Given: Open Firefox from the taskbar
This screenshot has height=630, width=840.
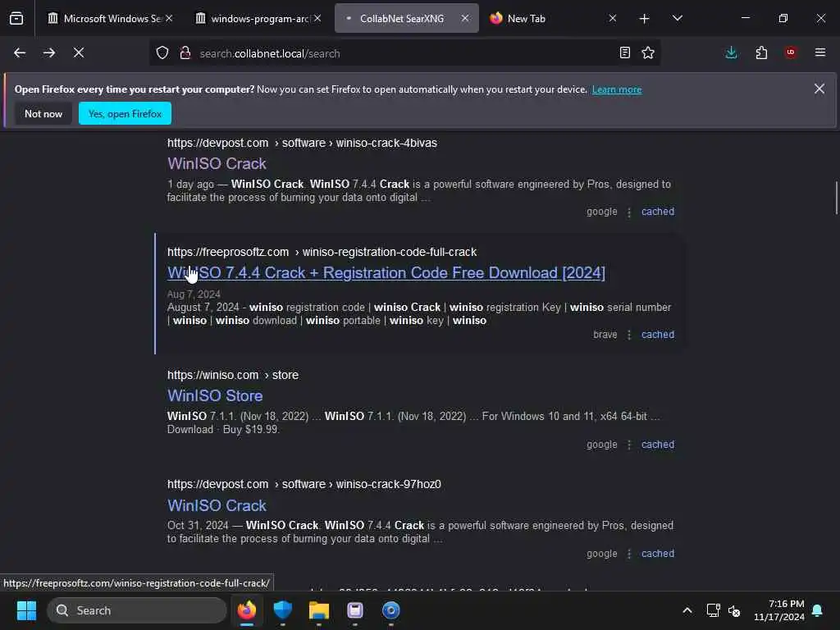Looking at the screenshot, I should [246, 610].
